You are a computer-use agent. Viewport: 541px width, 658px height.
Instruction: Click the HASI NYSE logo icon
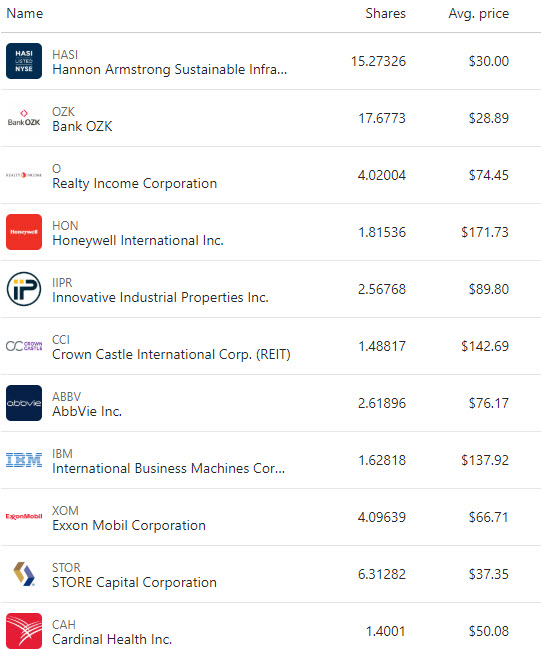24,61
